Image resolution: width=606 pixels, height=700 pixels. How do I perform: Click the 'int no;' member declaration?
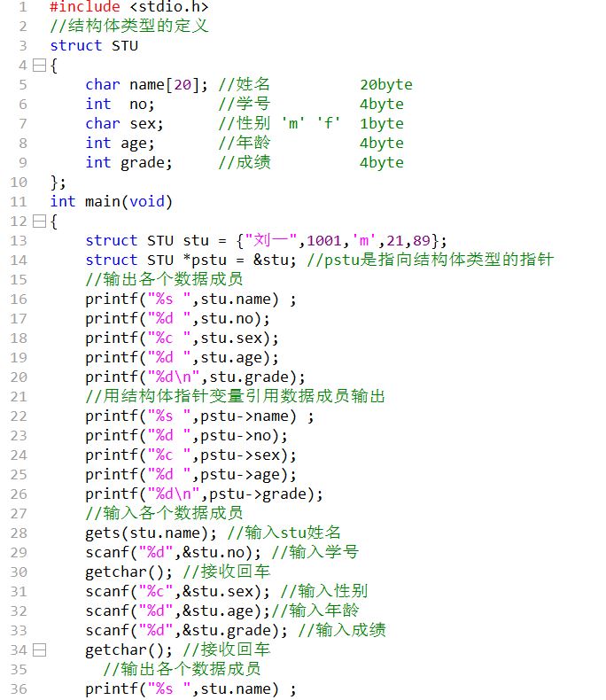point(120,104)
